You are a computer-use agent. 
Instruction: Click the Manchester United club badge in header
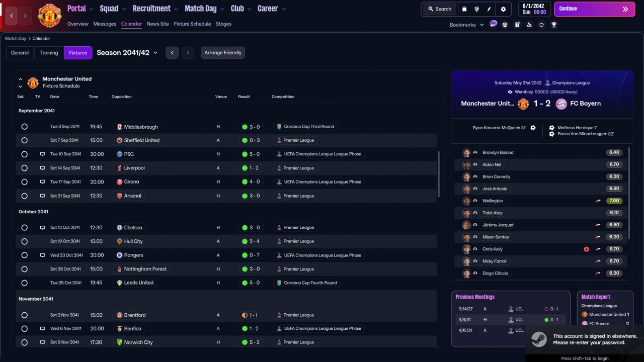point(49,16)
